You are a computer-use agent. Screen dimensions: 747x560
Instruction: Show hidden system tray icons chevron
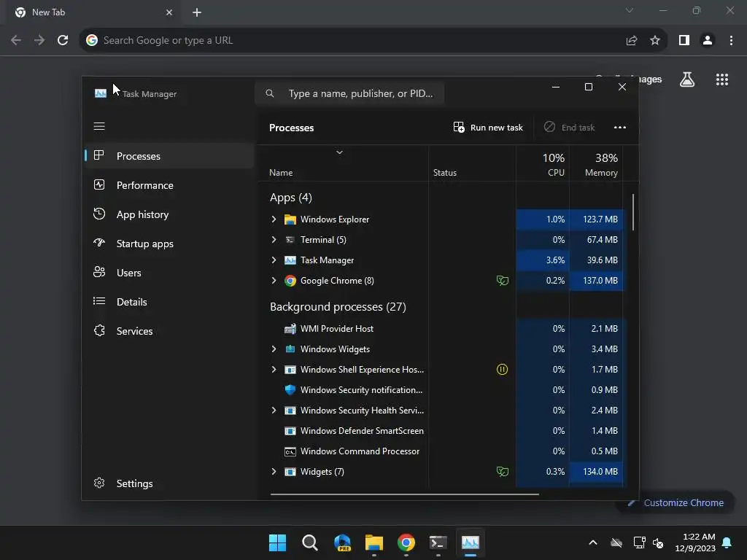pos(592,542)
